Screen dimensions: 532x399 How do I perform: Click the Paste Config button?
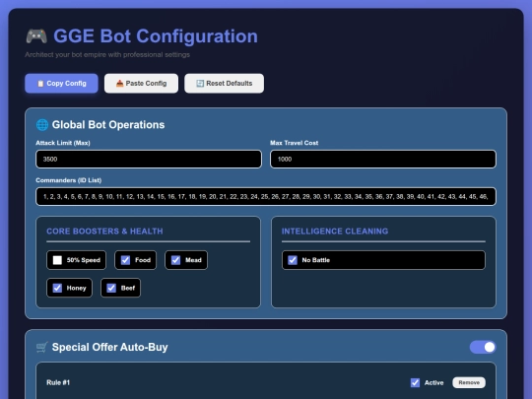pyautogui.click(x=141, y=84)
